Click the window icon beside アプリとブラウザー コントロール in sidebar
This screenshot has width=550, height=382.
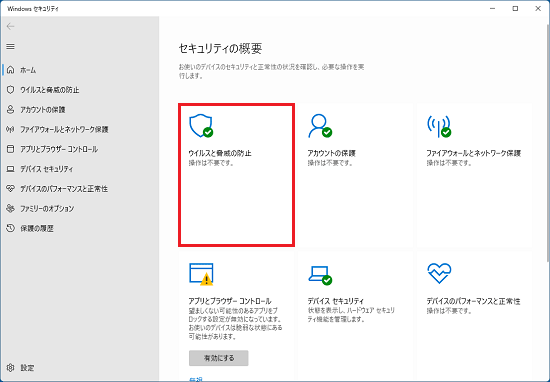coord(11,149)
